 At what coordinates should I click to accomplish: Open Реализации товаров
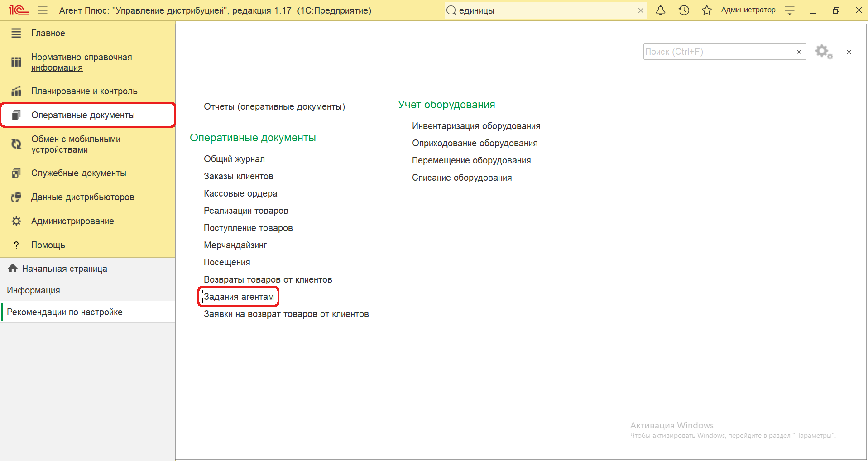(246, 211)
